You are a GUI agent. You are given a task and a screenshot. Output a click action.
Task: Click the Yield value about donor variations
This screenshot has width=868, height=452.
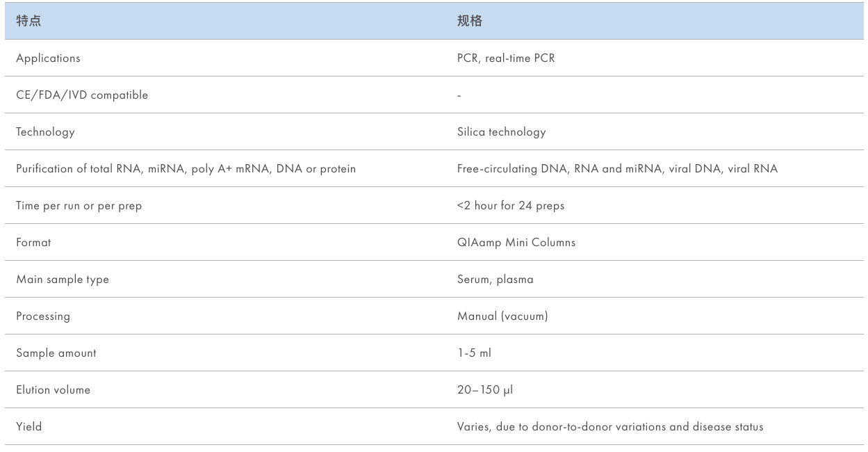click(x=609, y=427)
